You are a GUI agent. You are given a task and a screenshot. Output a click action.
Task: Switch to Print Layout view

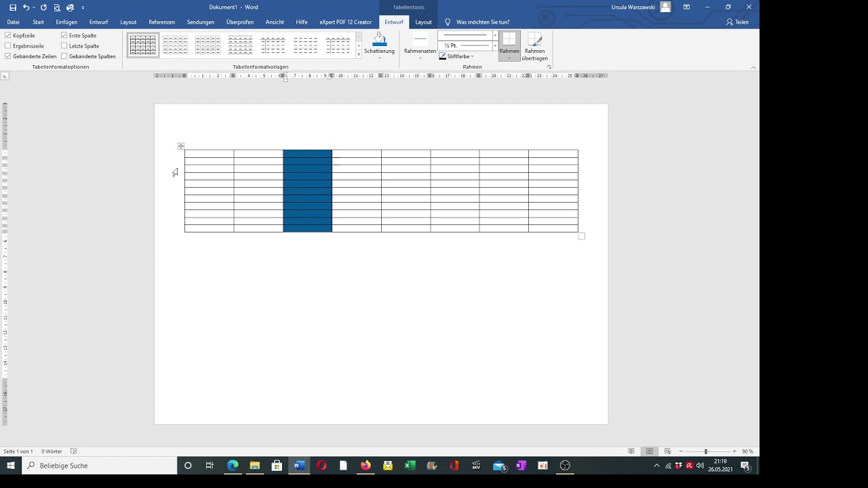pos(650,451)
